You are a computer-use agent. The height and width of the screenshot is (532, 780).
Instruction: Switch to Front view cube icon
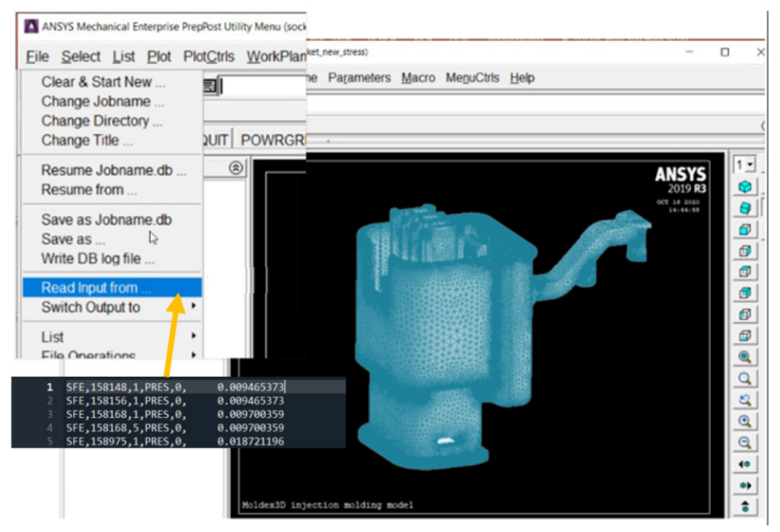tap(745, 229)
